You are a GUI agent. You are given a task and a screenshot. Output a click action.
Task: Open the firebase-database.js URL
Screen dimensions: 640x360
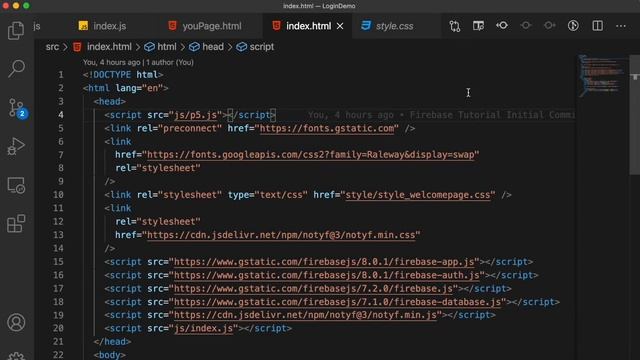pyautogui.click(x=338, y=302)
